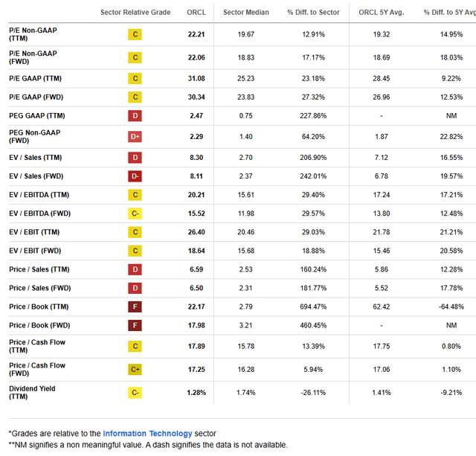Select the PEG GAAP (TTM) row label
This screenshot has height=456, width=476.
click(x=36, y=115)
